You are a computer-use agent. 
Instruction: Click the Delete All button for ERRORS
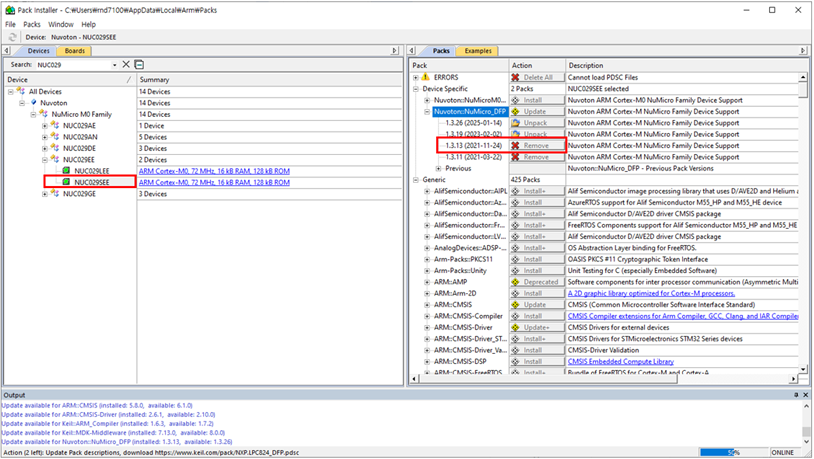[x=537, y=77]
